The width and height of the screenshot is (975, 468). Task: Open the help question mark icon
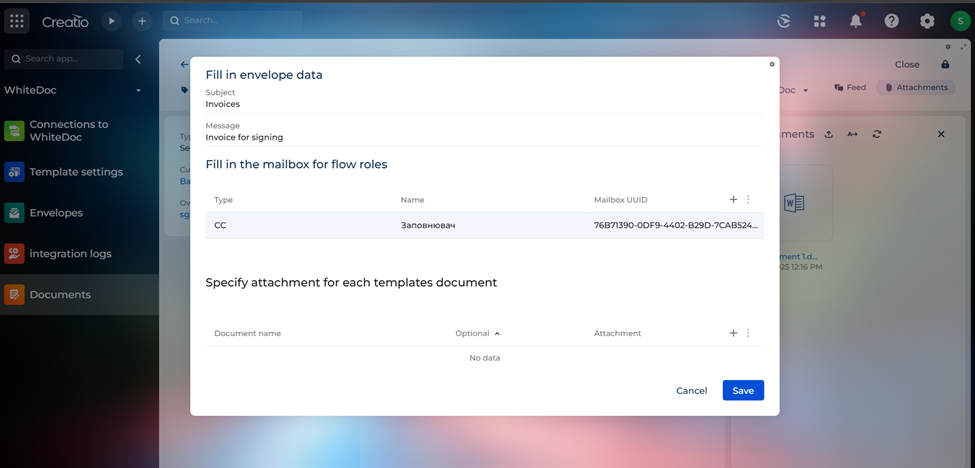click(892, 21)
